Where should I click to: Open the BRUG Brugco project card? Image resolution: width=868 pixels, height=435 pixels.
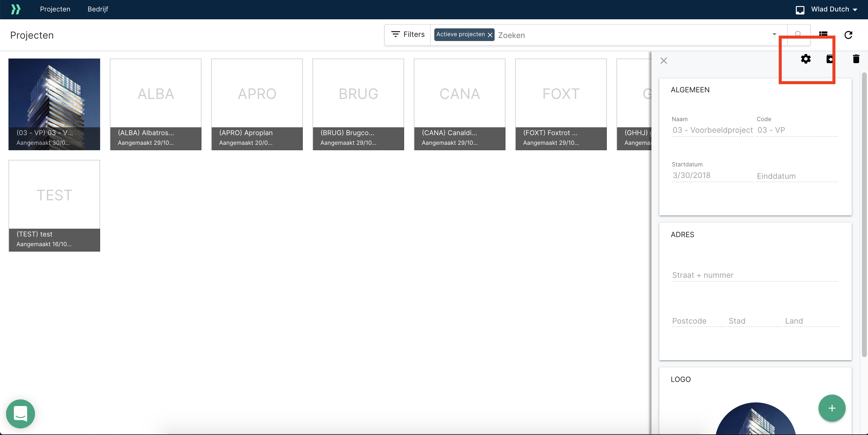pos(358,104)
